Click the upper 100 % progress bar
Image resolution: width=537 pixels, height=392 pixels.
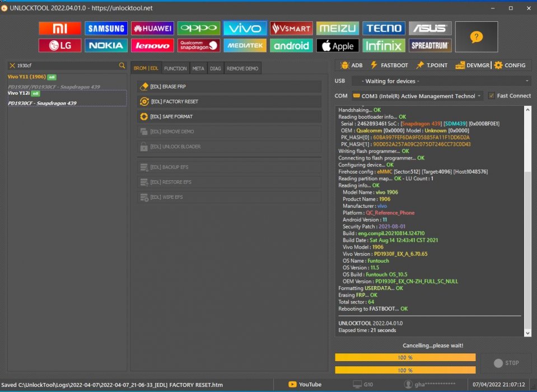coord(405,357)
